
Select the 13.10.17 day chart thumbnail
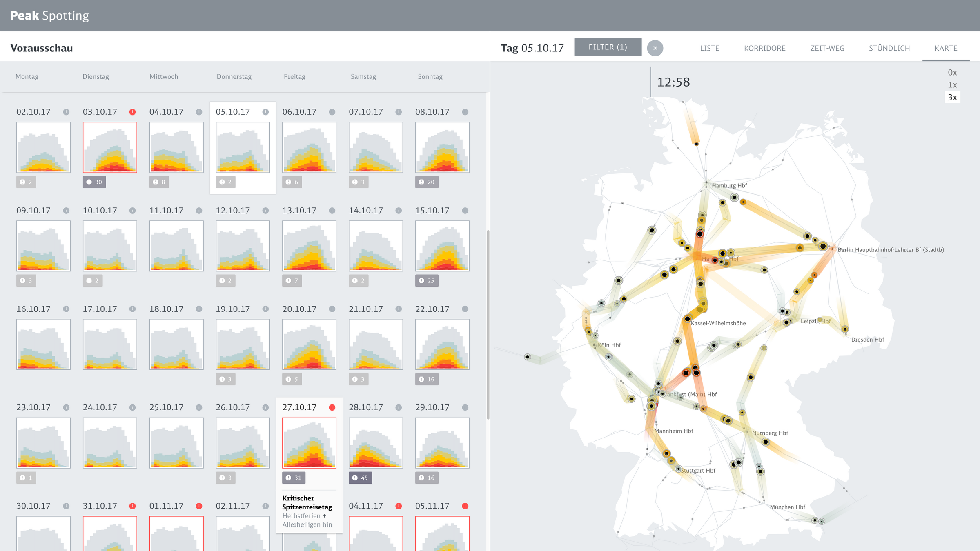309,246
